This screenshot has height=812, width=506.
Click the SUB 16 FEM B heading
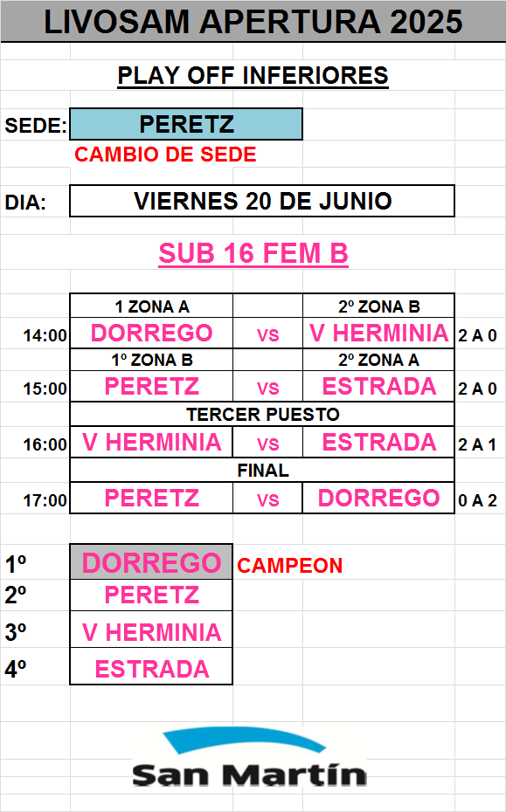point(253,254)
